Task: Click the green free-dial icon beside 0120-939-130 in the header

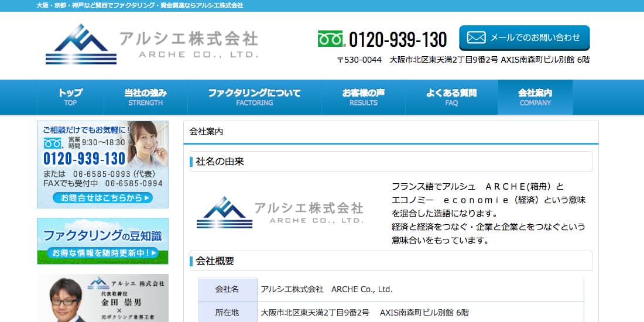Action: (x=331, y=39)
